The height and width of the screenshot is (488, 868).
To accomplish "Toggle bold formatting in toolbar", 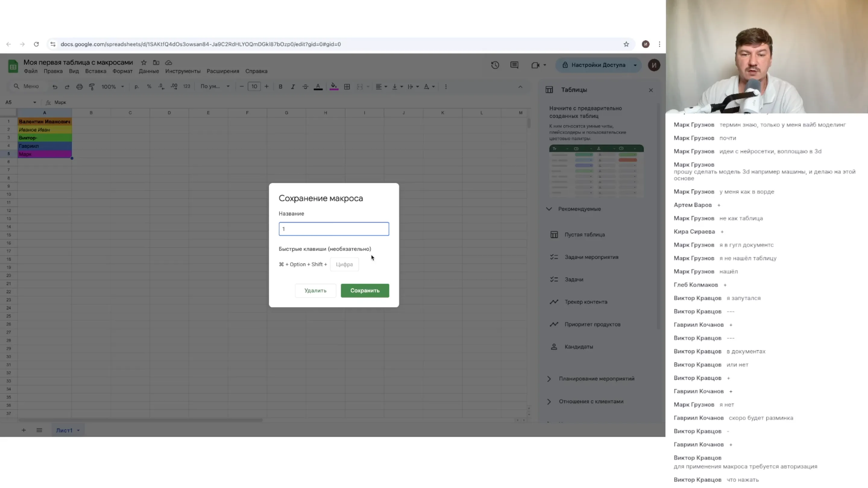I will 280,86.
